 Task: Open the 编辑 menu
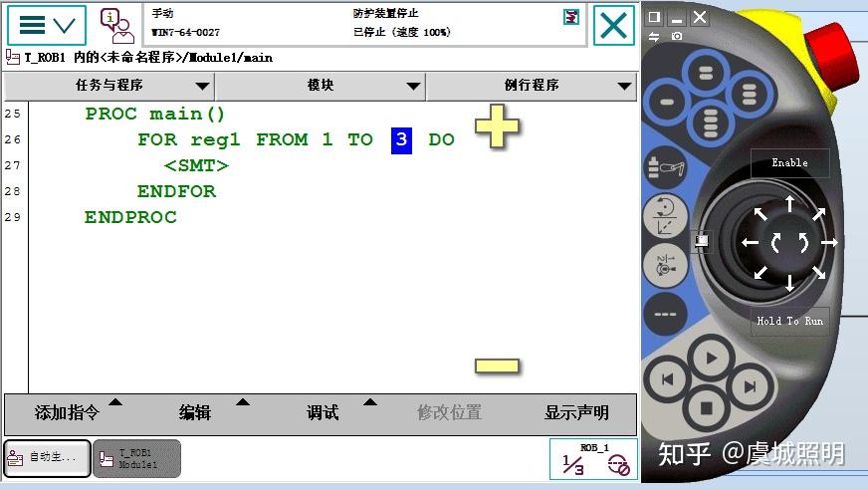tap(195, 412)
